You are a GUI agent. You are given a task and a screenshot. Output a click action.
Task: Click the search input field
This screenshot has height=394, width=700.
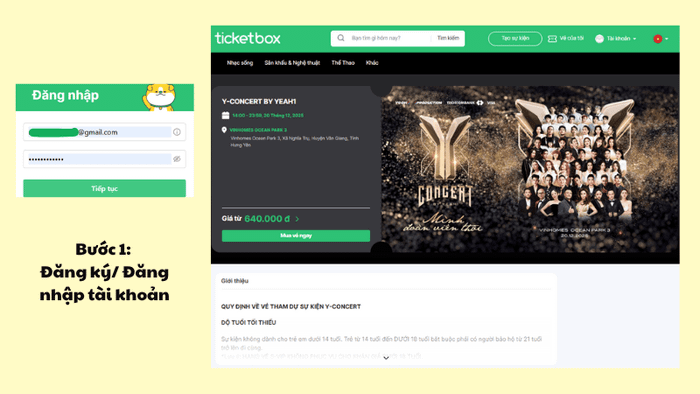[x=388, y=38]
